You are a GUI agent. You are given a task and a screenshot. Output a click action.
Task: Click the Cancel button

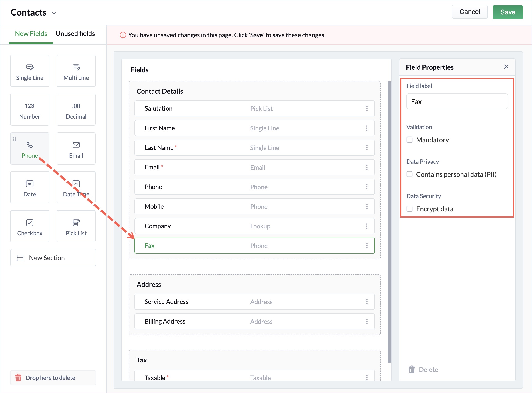pos(469,12)
